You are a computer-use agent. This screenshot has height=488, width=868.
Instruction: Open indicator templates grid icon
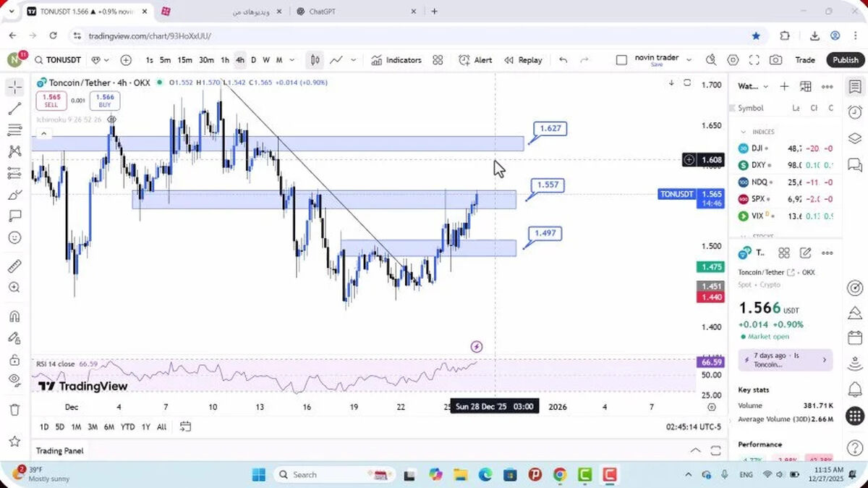tap(438, 60)
